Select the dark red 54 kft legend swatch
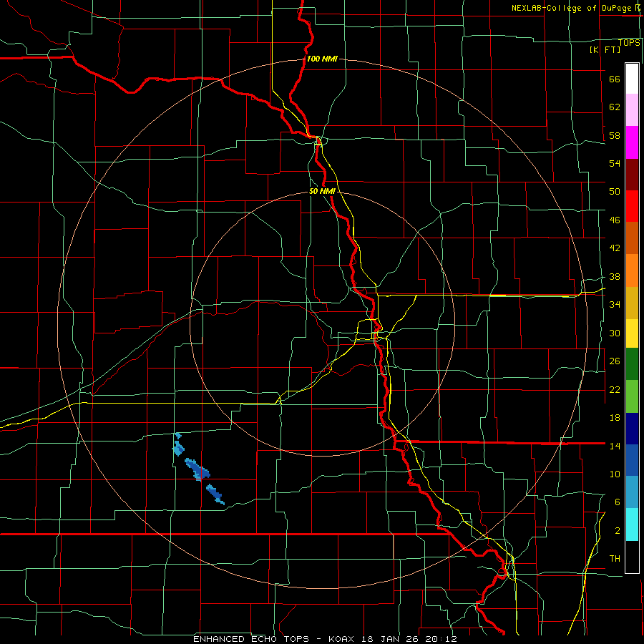 point(632,175)
